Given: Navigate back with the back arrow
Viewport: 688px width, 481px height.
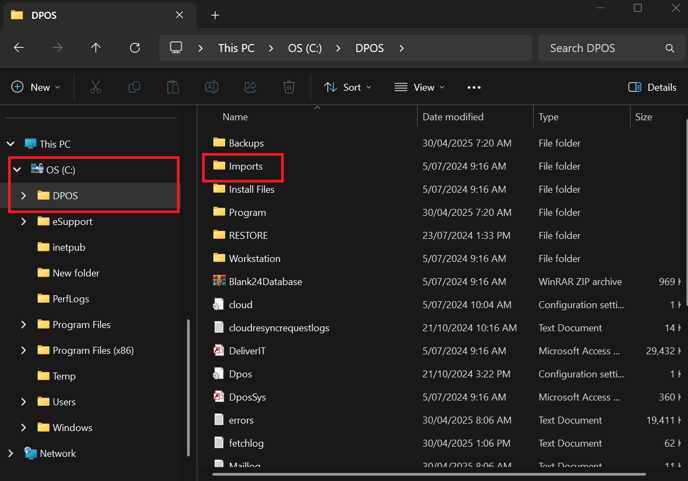Looking at the screenshot, I should click(19, 48).
